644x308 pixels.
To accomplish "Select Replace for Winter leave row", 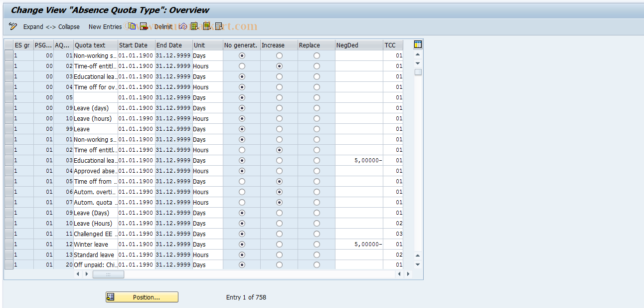I will pos(317,244).
